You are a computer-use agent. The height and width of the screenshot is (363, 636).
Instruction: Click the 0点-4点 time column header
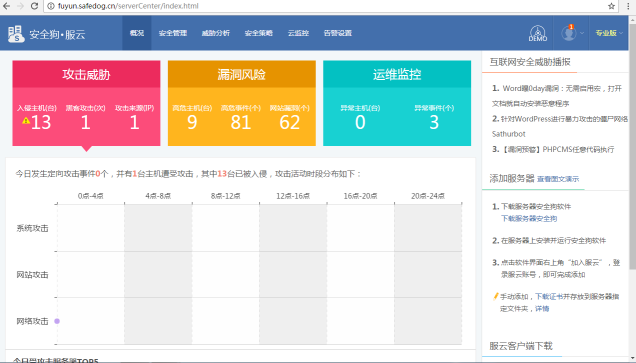coord(90,196)
